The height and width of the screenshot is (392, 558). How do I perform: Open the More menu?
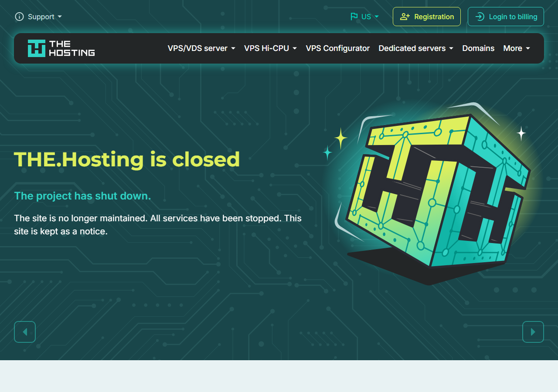click(517, 48)
